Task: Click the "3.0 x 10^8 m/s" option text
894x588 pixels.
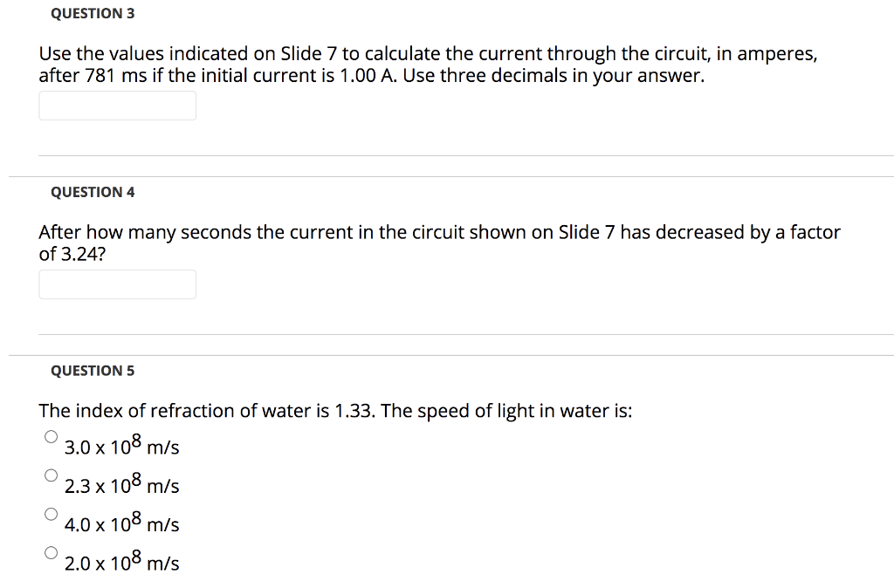Action: 121,448
